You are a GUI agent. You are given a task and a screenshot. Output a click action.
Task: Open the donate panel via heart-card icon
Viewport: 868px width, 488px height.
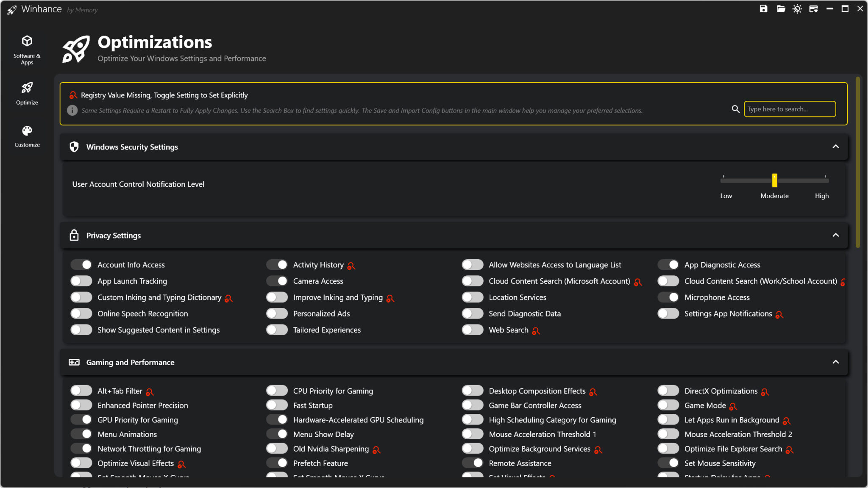(814, 8)
